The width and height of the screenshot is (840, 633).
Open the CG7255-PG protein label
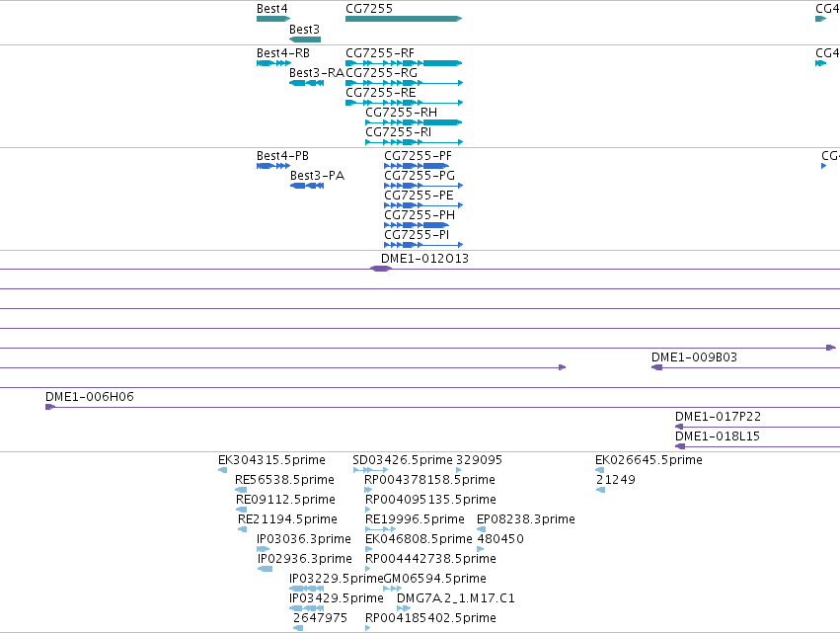[420, 175]
